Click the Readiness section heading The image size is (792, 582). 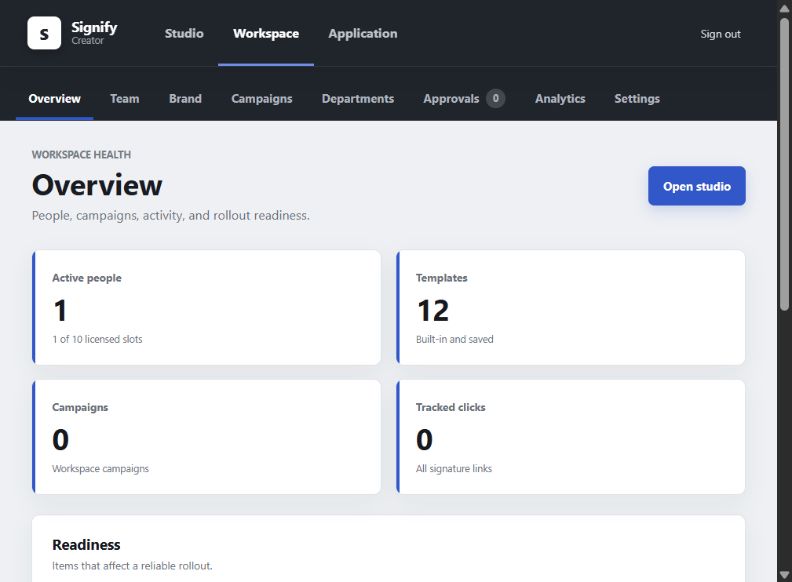86,545
